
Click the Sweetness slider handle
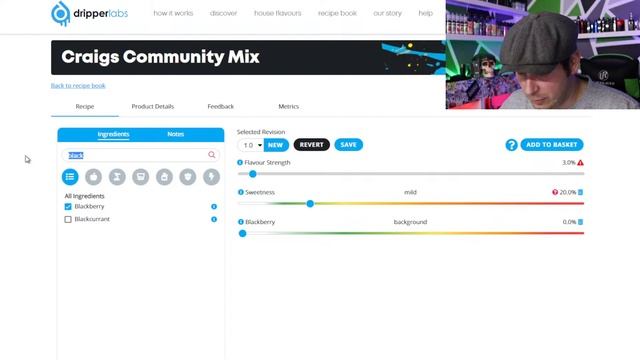point(310,204)
